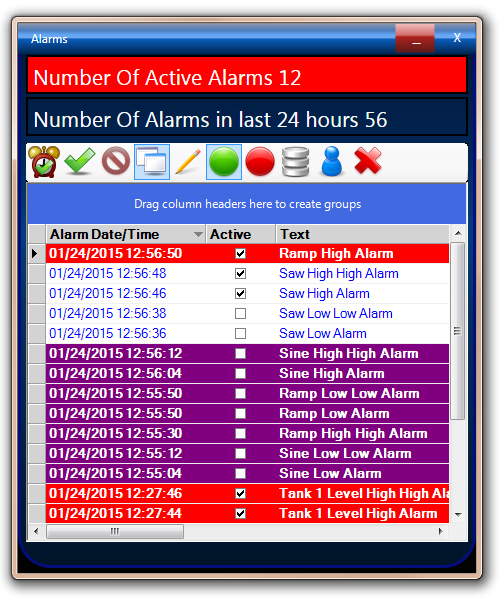Screen dimensions: 500x600
Task: Toggle Active checkbox for Sine High Alarm row
Action: coord(240,373)
